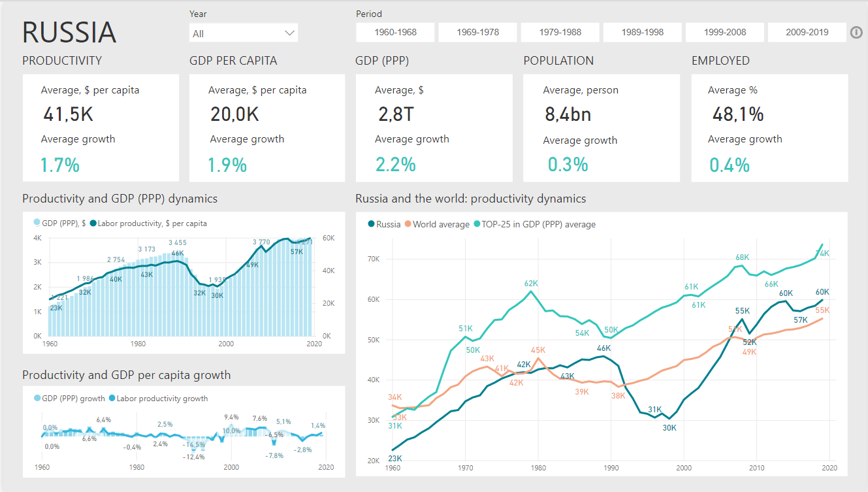
Task: Click the World average legend marker
Action: pyautogui.click(x=408, y=224)
